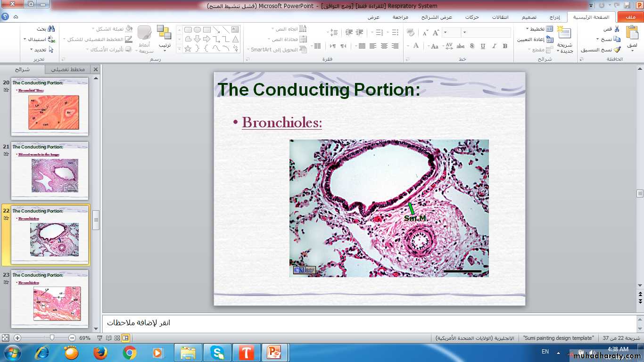Click the Cut (قص) scissors icon

pos(617,29)
